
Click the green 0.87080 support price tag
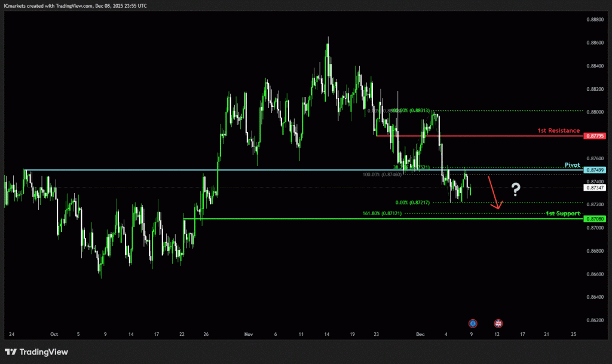[595, 219]
